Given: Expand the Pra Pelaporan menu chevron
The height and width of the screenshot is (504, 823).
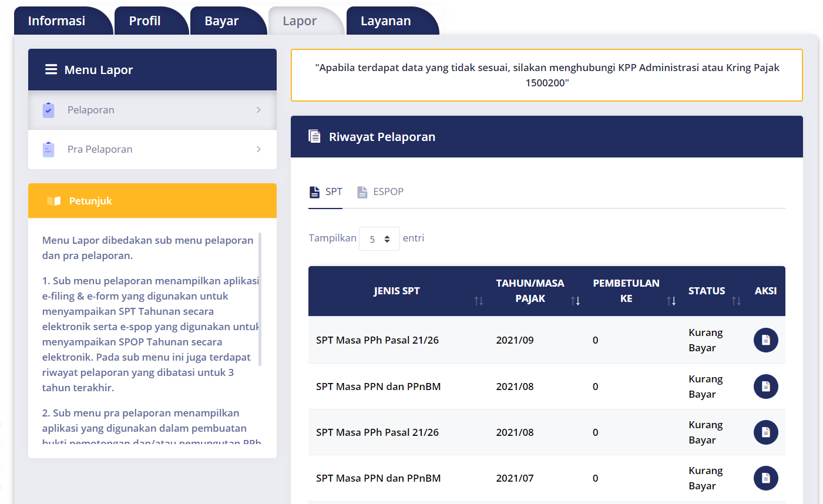Looking at the screenshot, I should point(258,150).
